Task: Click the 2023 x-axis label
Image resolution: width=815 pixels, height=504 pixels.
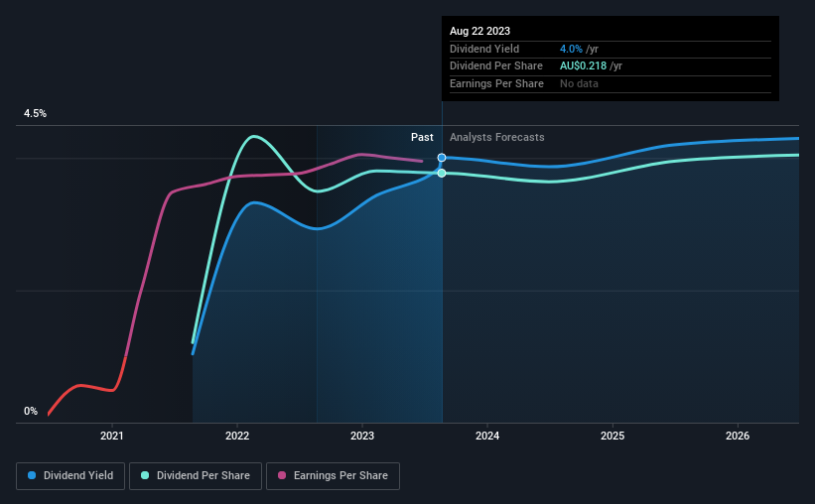Action: pyautogui.click(x=362, y=436)
